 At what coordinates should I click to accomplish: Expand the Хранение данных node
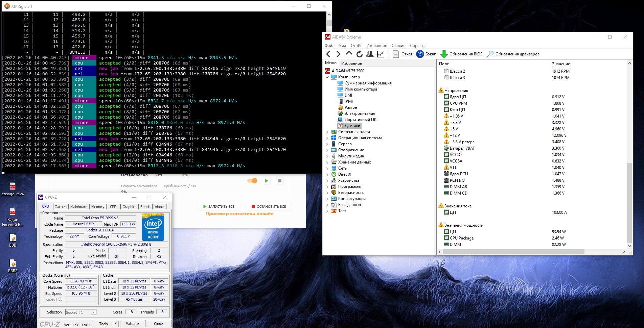[327, 162]
